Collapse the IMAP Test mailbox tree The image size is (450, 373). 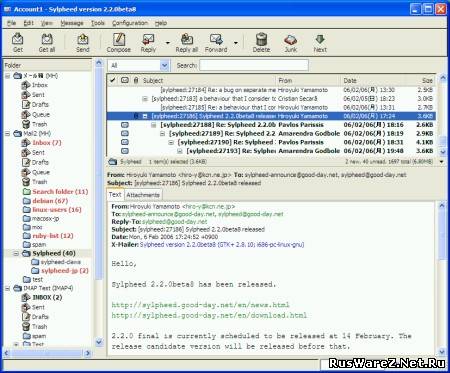pyautogui.click(x=7, y=288)
